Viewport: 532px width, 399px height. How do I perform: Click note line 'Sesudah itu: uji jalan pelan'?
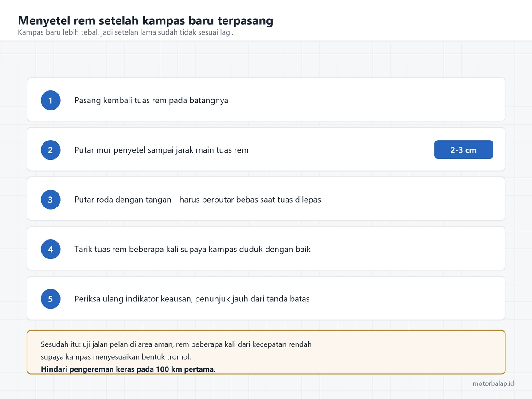pyautogui.click(x=176, y=344)
